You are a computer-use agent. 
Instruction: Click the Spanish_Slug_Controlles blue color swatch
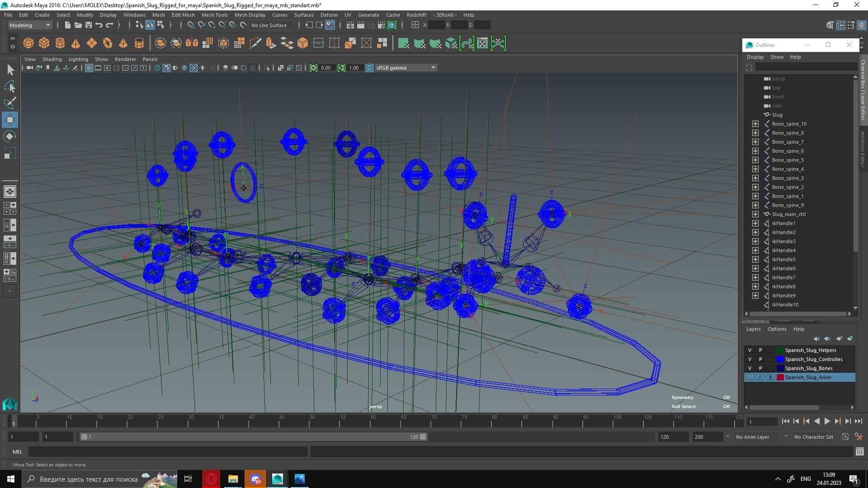click(780, 359)
